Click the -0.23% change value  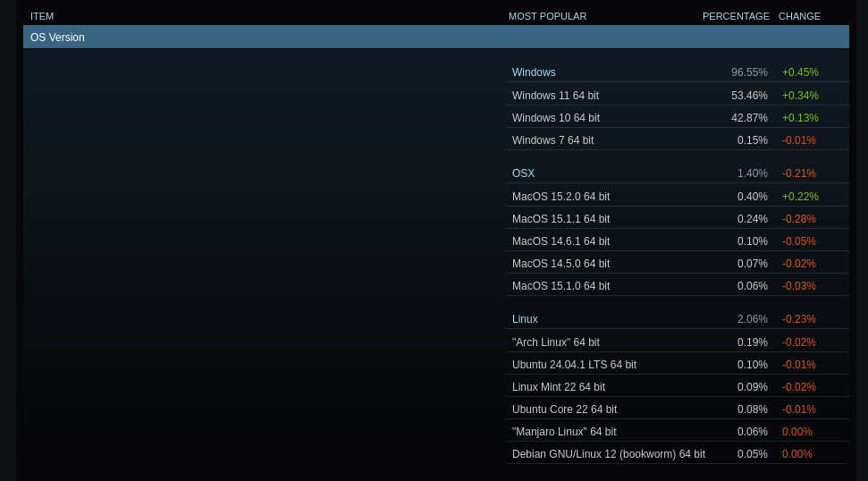click(799, 319)
